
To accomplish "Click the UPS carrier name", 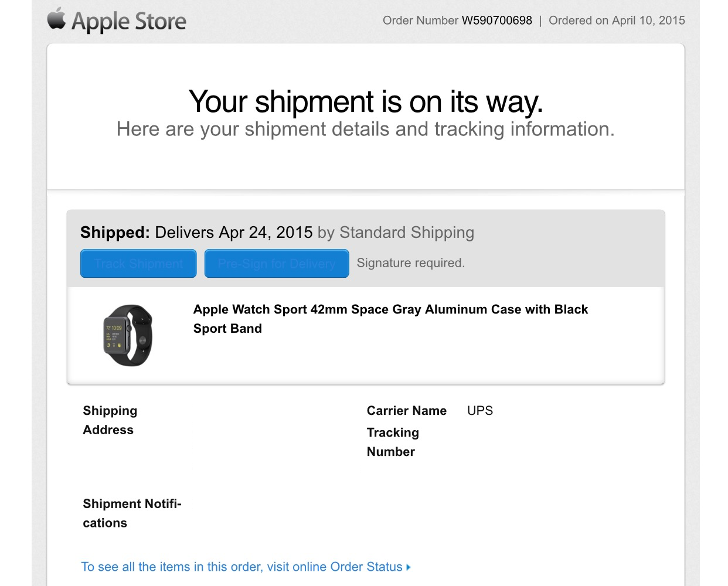I will pos(480,411).
